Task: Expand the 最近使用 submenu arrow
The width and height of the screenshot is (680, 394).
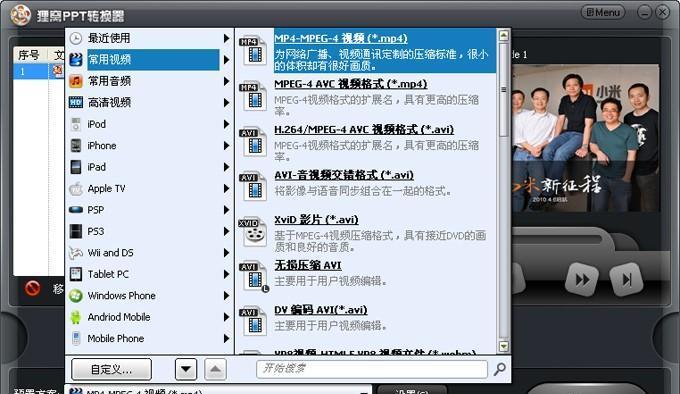Action: (x=226, y=38)
